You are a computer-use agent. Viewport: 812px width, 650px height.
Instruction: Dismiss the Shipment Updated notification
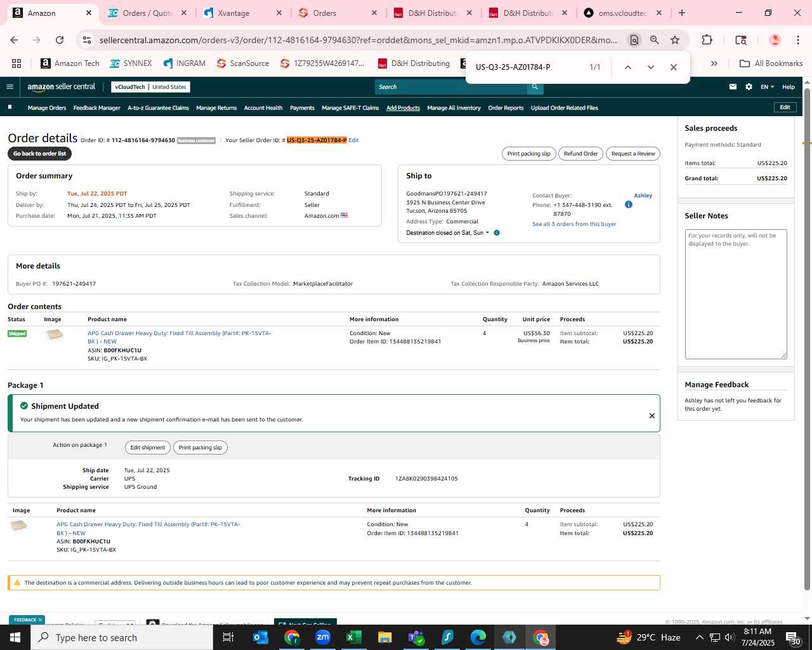click(652, 416)
